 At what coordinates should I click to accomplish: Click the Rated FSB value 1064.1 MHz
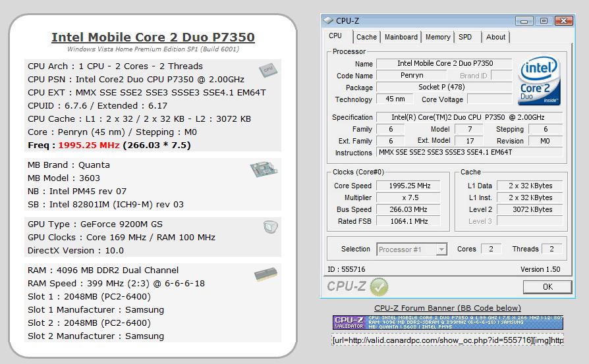coord(408,221)
